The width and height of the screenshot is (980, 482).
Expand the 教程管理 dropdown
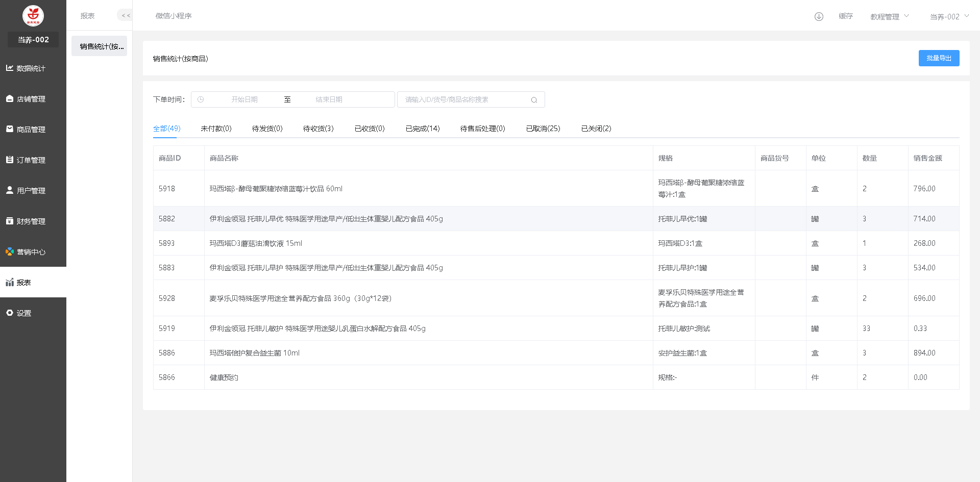tap(889, 17)
